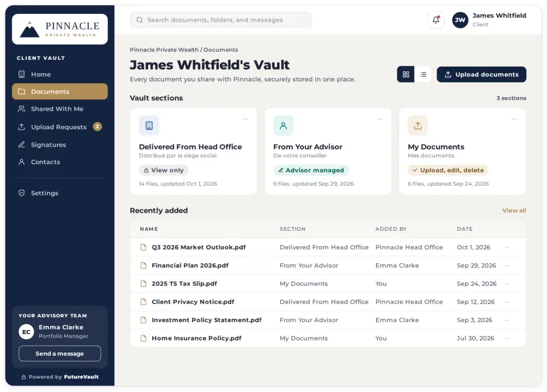This screenshot has height=392, width=547.
Task: Click Pinnacle Private Wealth in the breadcrumb
Action: 164,50
